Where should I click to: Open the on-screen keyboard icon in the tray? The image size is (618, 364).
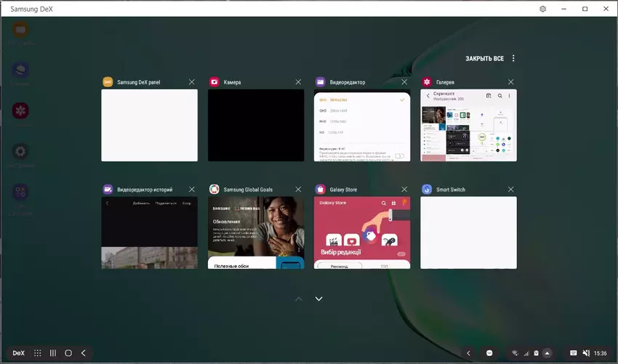[x=574, y=353]
